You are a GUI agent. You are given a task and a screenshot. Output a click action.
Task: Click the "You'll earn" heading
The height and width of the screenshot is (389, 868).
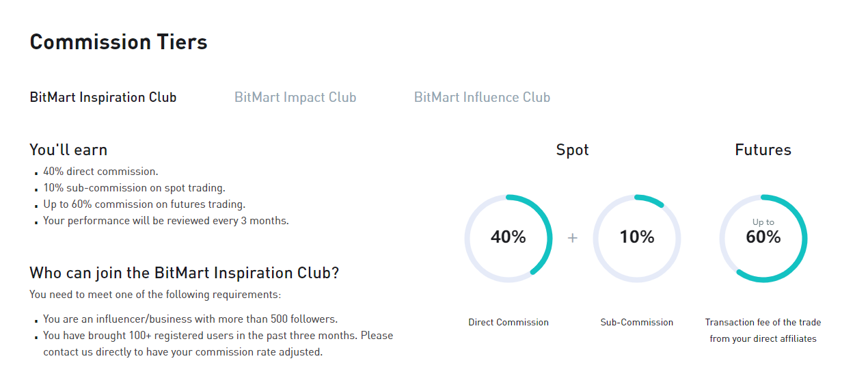68,150
